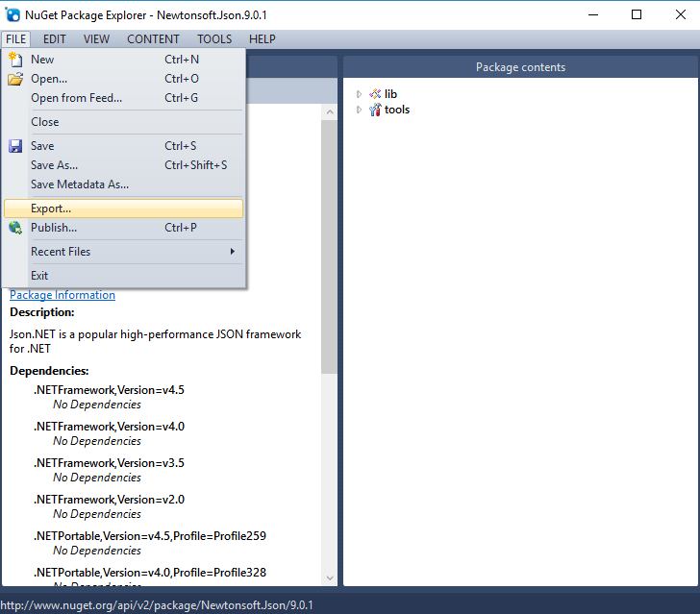Choose New from the File menu
The height and width of the screenshot is (614, 700).
coord(124,60)
